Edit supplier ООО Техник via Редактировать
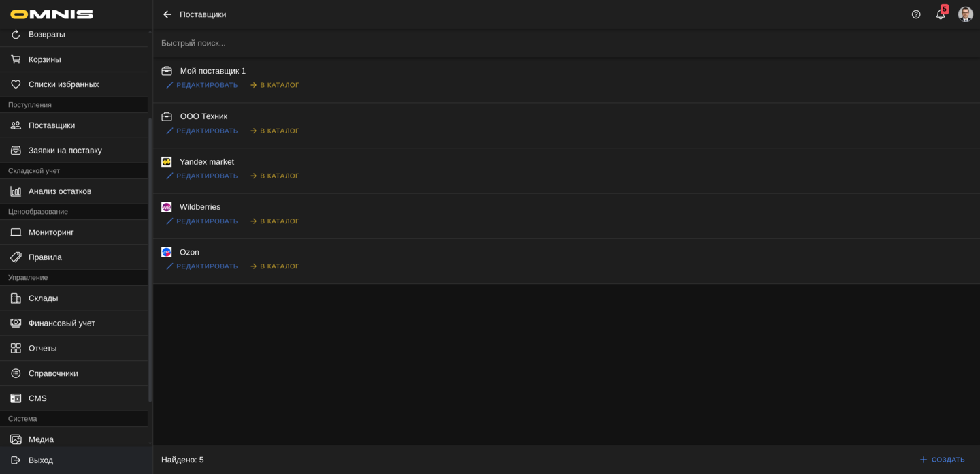Screen dimensions: 980x474 [202, 131]
